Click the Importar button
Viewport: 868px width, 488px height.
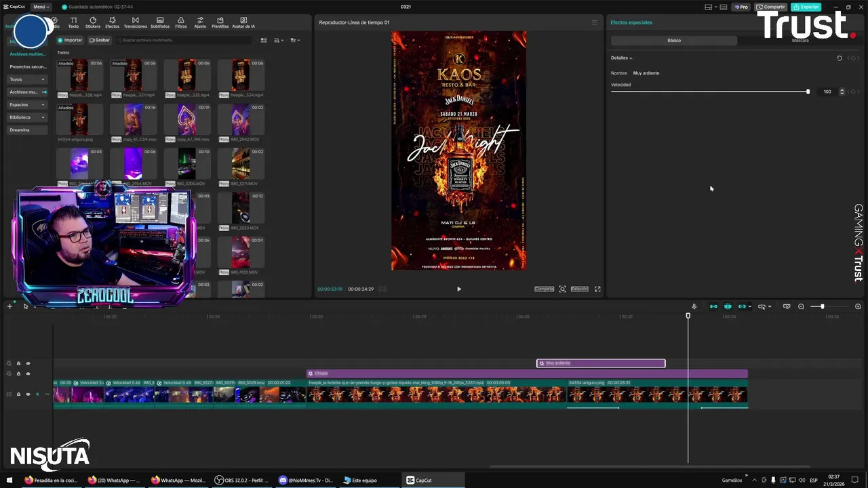pyautogui.click(x=70, y=40)
